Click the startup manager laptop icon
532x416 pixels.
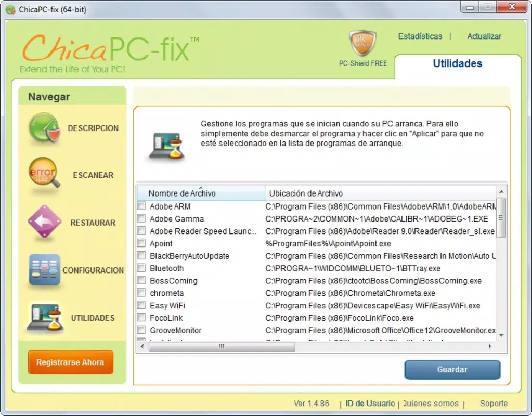[x=166, y=146]
